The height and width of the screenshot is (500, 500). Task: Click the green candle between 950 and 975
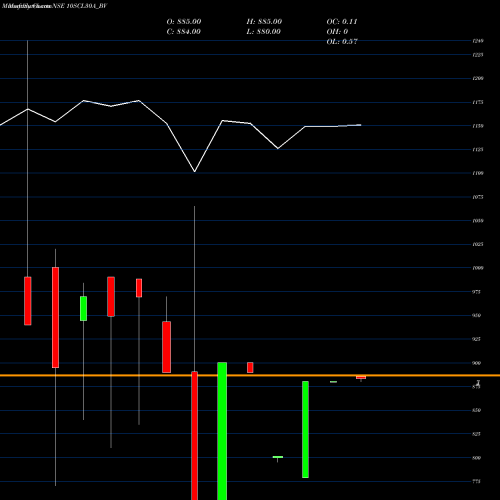(x=83, y=309)
